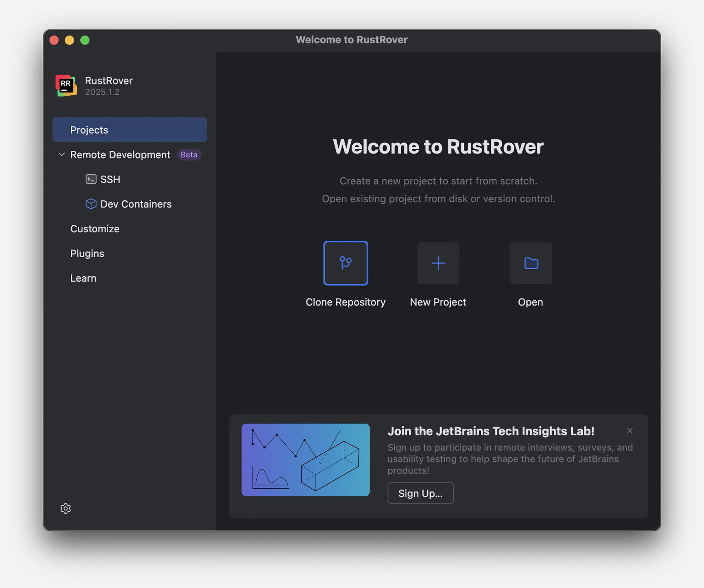The image size is (704, 588).
Task: Click the Open folder icon
Action: click(531, 263)
